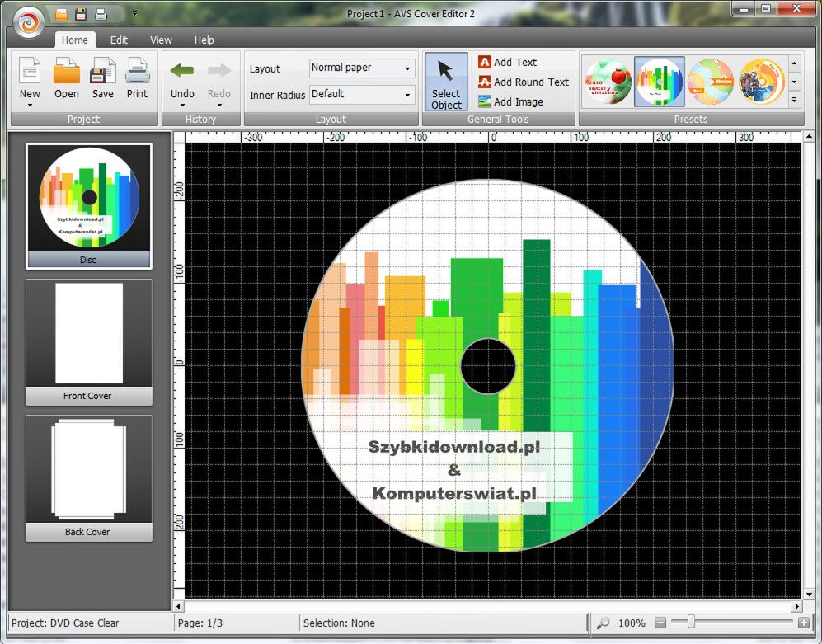Click the quick access Open folder icon
The width and height of the screenshot is (822, 644).
tap(62, 14)
